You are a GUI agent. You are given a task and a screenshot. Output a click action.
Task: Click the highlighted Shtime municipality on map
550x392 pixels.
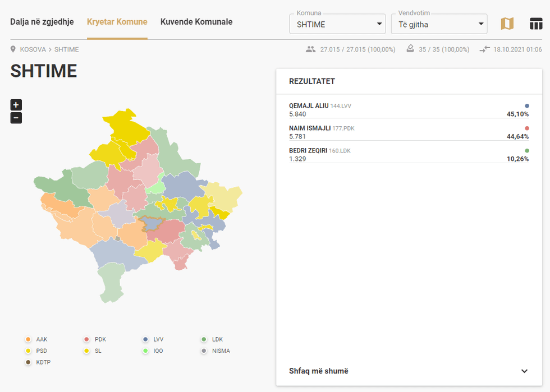point(150,224)
